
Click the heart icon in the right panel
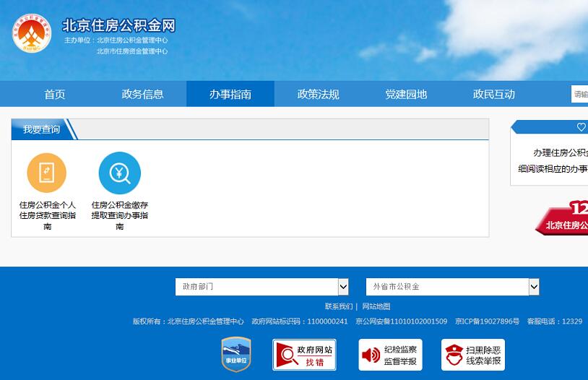[x=581, y=127]
